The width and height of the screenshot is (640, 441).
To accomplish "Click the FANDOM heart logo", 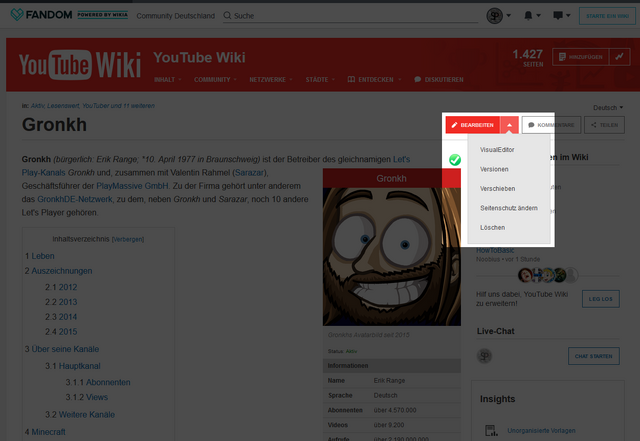I will click(x=17, y=15).
